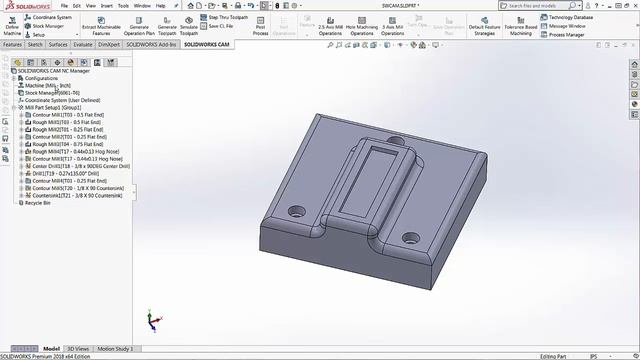Pin the SOLIDWORKS menu bar
This screenshot has width=640, height=360.
click(176, 6)
